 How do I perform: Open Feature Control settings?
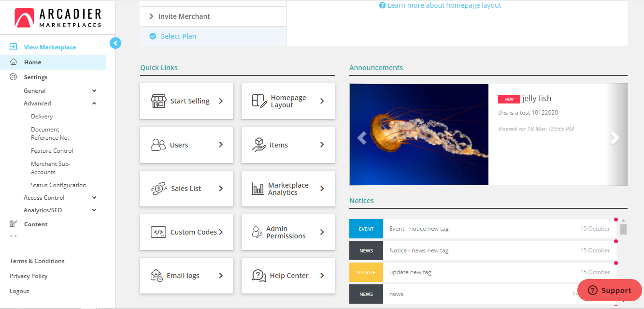(52, 150)
